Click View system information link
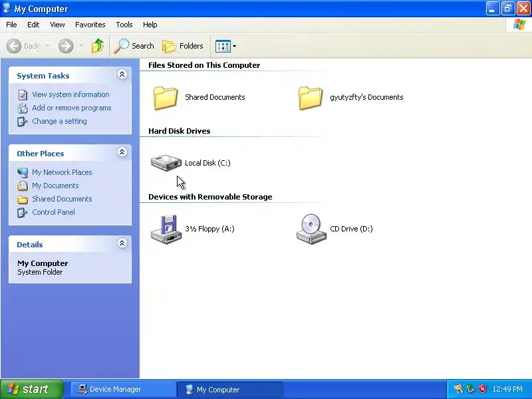Viewport: 532px width, 399px height. 70,94
